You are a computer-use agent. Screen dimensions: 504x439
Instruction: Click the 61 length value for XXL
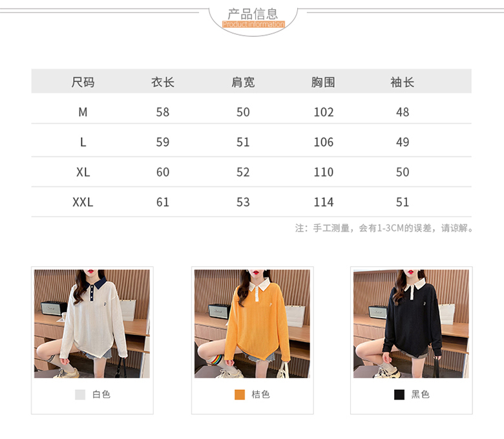coord(163,202)
